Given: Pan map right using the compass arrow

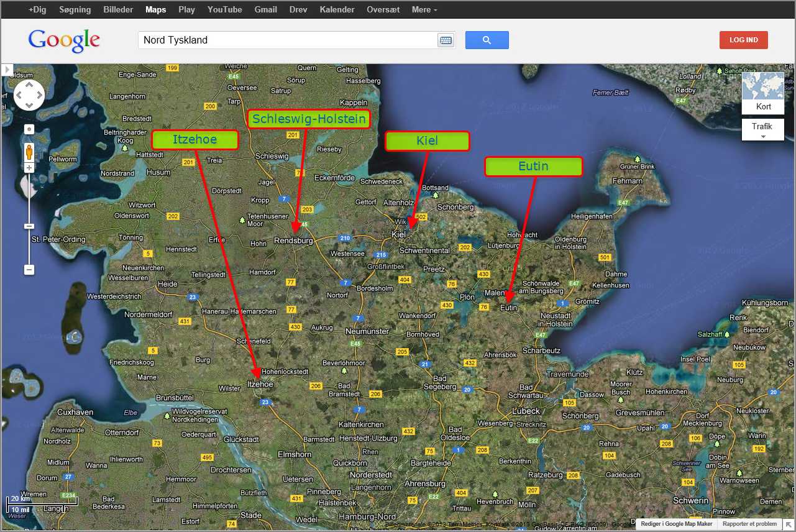Looking at the screenshot, I should (x=39, y=95).
